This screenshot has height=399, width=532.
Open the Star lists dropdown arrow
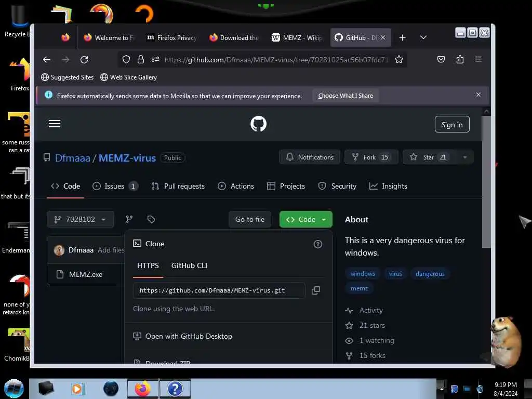point(465,157)
